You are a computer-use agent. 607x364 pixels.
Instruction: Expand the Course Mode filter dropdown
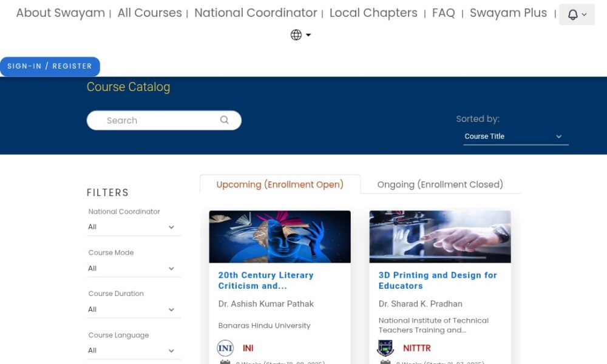tap(134, 268)
